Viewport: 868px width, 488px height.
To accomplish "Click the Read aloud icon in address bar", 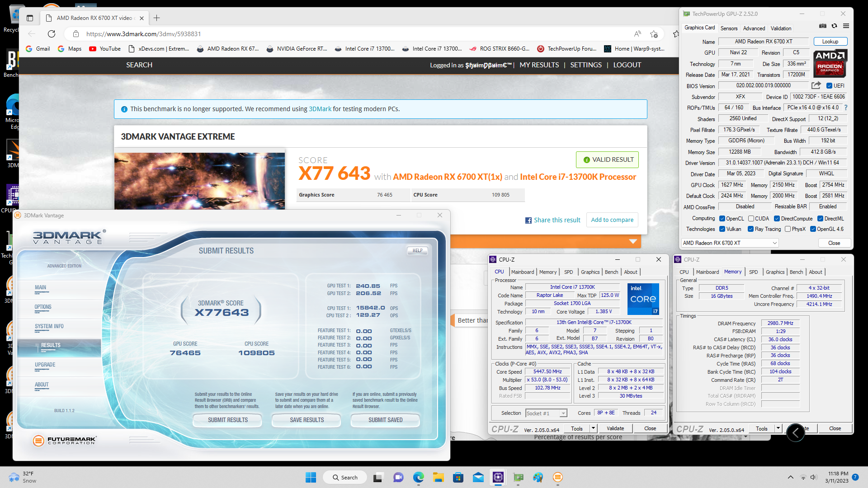I will click(637, 34).
